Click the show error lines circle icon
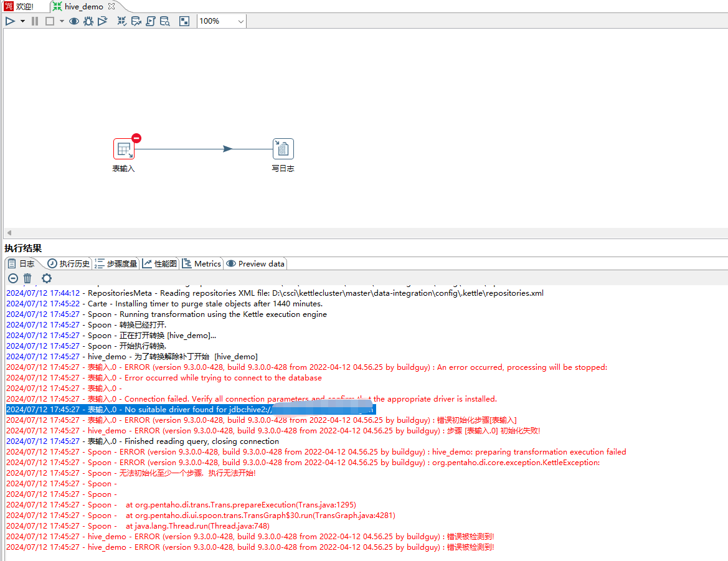Image resolution: width=728 pixels, height=561 pixels. (12, 278)
